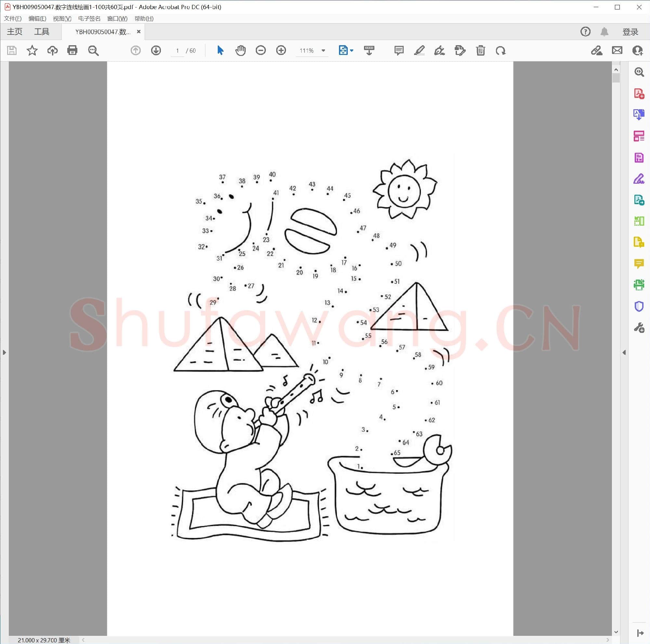Open Protect shield tool in right sidebar

click(x=639, y=307)
